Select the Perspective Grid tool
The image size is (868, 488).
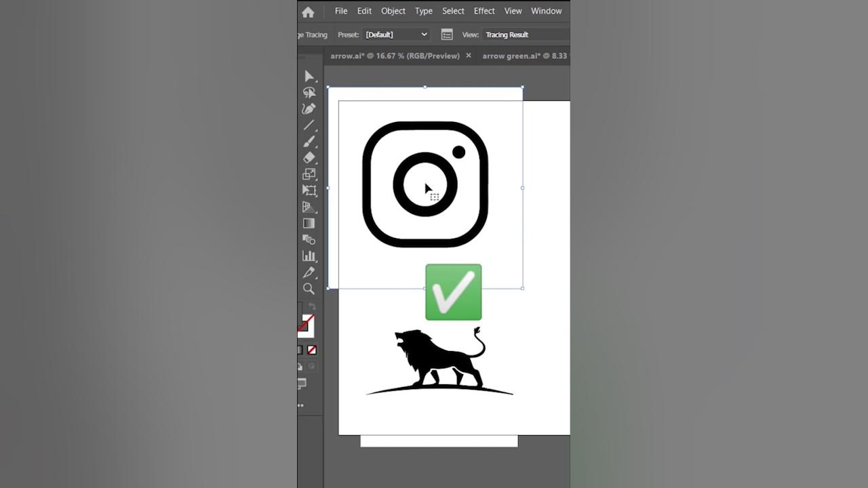(309, 207)
